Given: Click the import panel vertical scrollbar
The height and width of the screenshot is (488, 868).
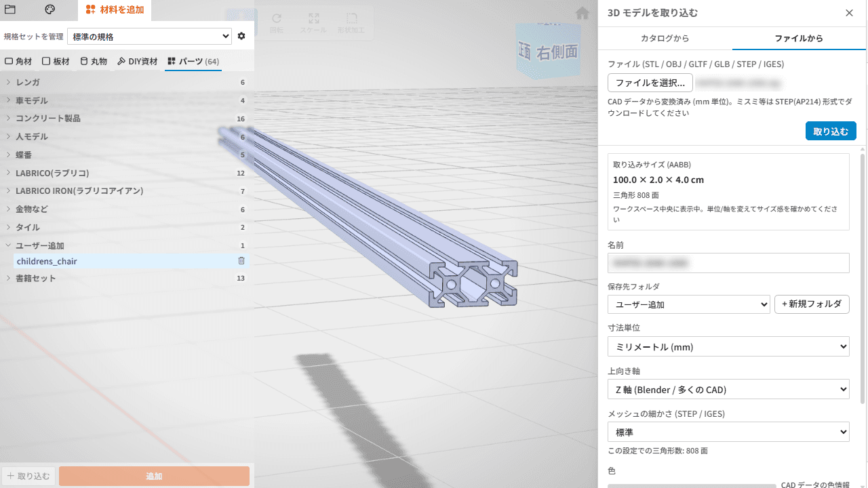Looking at the screenshot, I should coord(863,278).
